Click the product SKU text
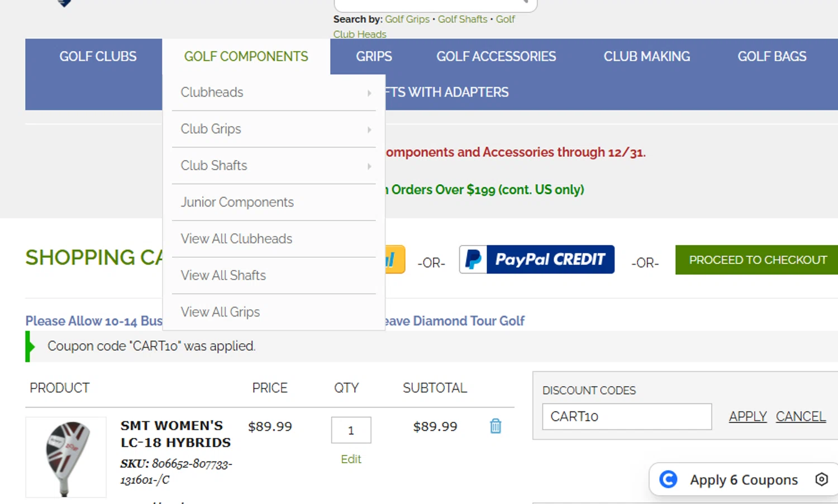The width and height of the screenshot is (838, 504). [176, 472]
